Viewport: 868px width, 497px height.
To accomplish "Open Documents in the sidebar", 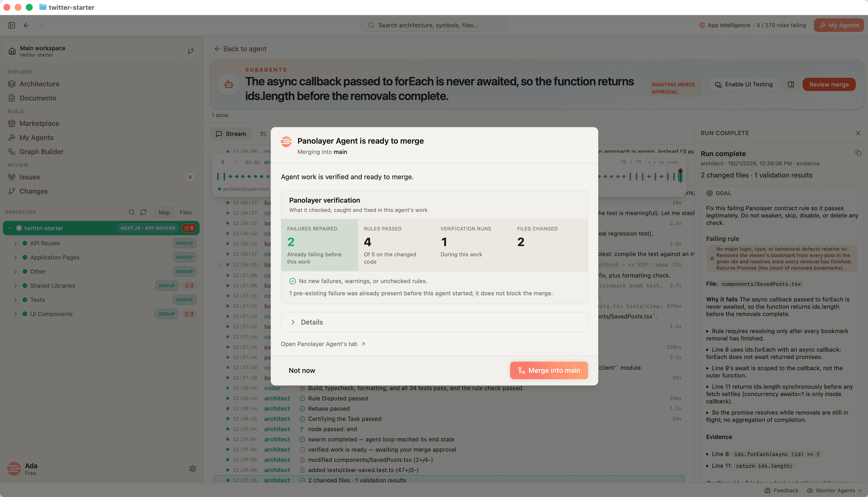I will pos(38,98).
